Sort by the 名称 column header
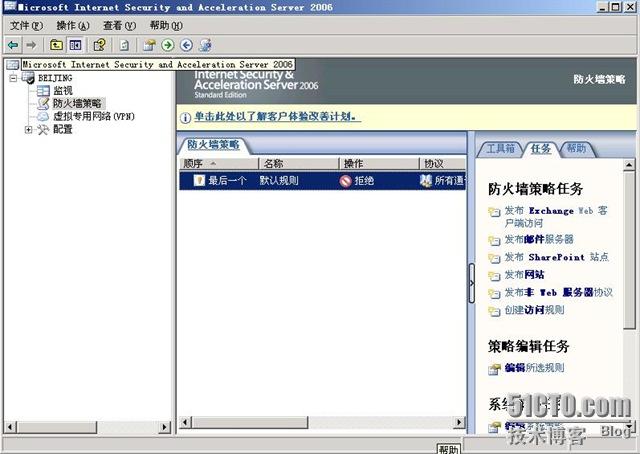The height and width of the screenshot is (454, 640). 299,164
